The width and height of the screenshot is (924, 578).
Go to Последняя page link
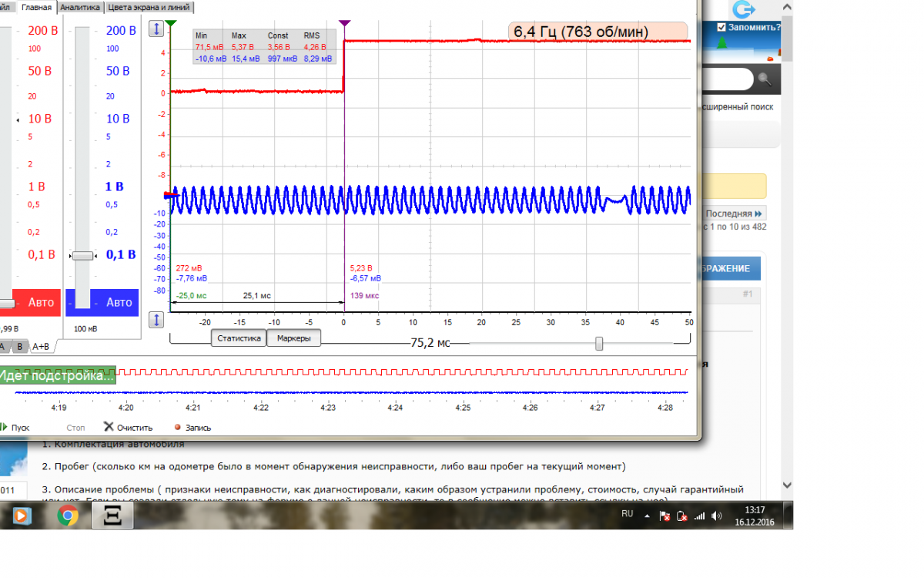(734, 213)
